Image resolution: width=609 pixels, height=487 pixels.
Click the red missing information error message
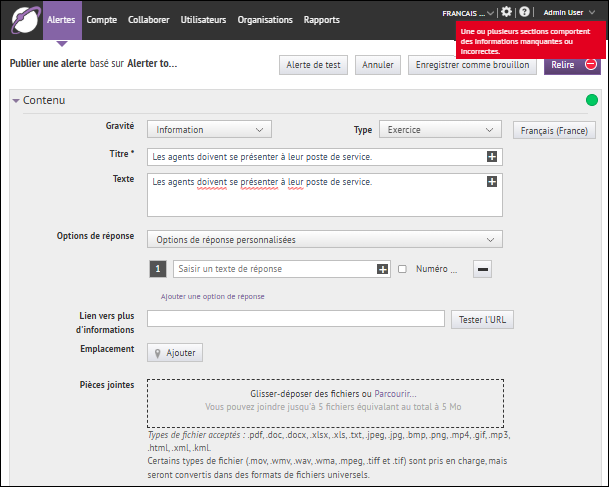click(531, 40)
